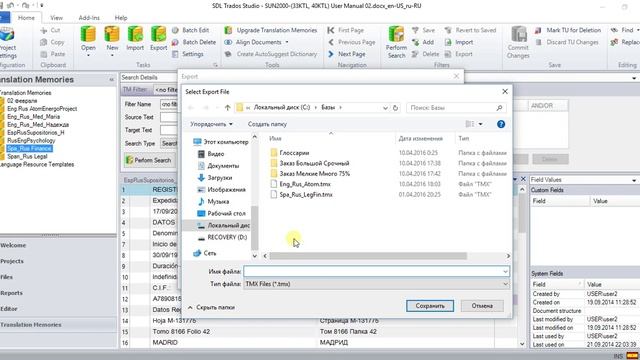The image size is (640, 360).
Task: Switch to the View ribbon tab
Action: point(56,18)
